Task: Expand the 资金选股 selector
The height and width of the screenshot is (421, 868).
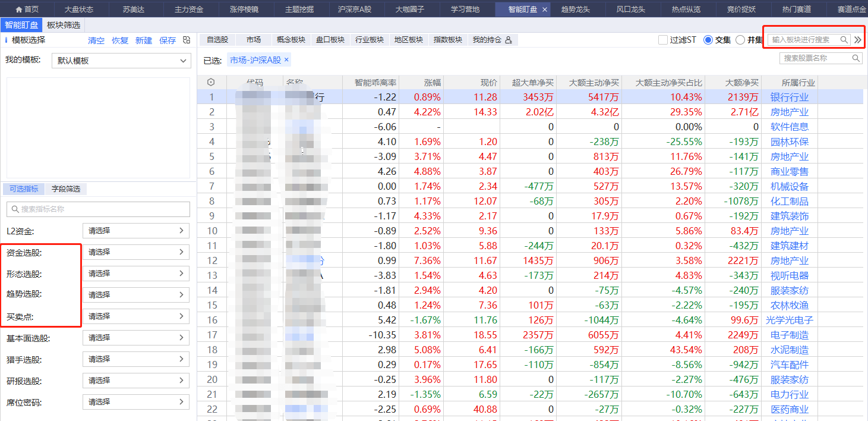Action: 135,252
